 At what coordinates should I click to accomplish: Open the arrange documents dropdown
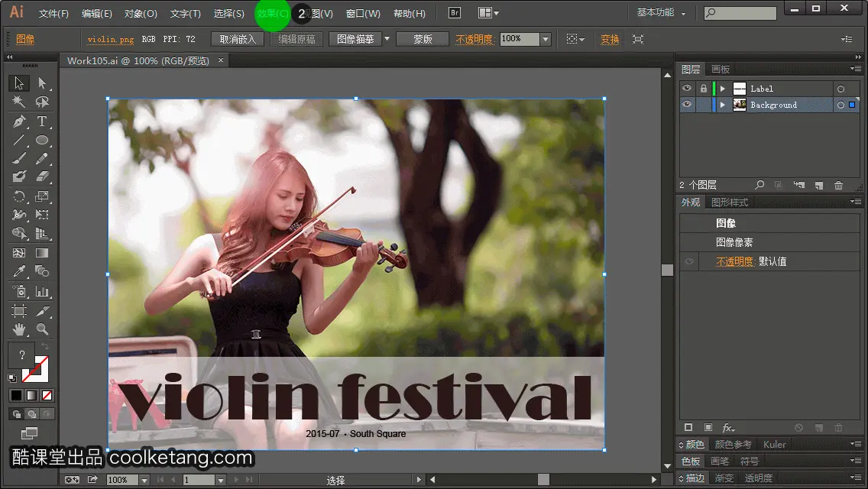pyautogui.click(x=488, y=13)
